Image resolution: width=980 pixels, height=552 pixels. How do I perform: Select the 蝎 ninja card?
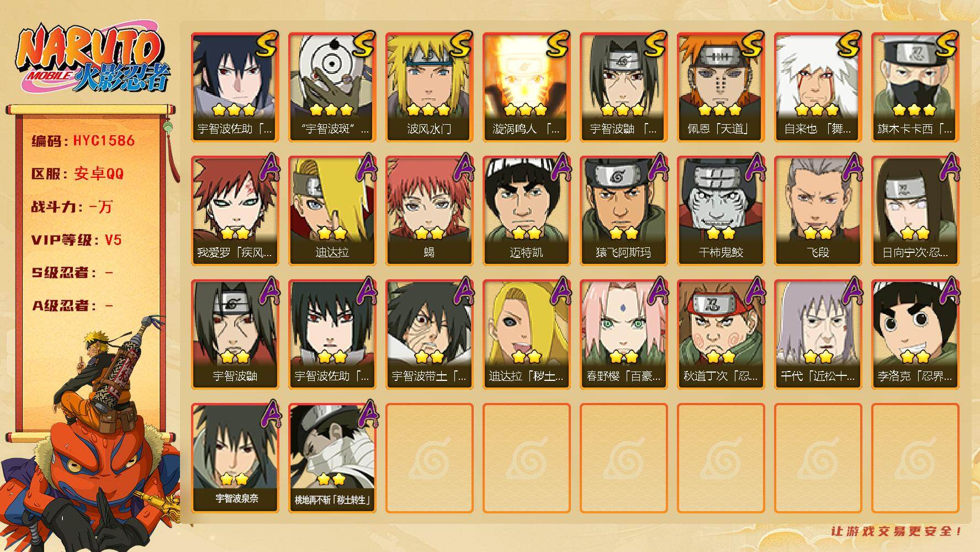(x=429, y=210)
